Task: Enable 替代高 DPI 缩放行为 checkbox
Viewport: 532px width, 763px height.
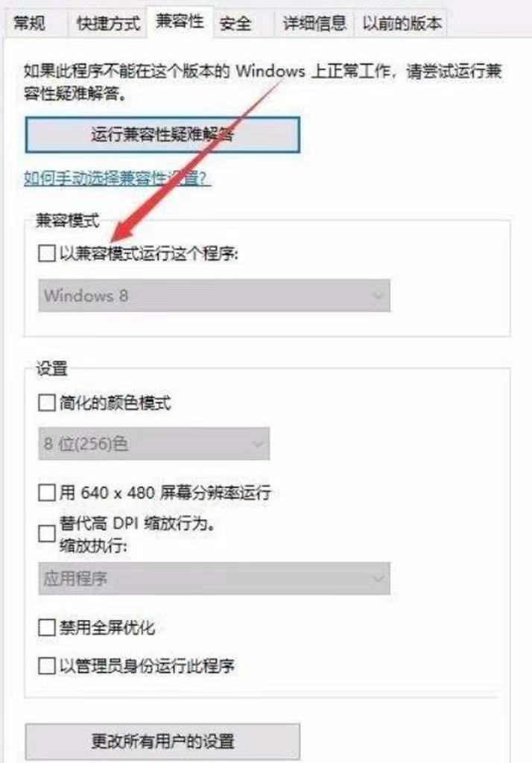Action: coord(47,534)
